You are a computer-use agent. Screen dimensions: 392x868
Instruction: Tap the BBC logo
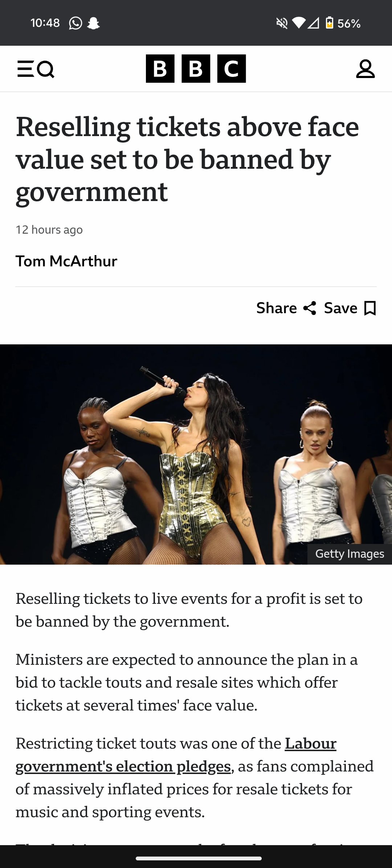pos(196,69)
